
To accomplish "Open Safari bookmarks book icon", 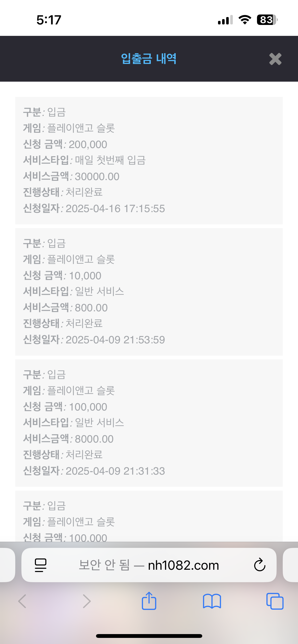I will [x=212, y=601].
